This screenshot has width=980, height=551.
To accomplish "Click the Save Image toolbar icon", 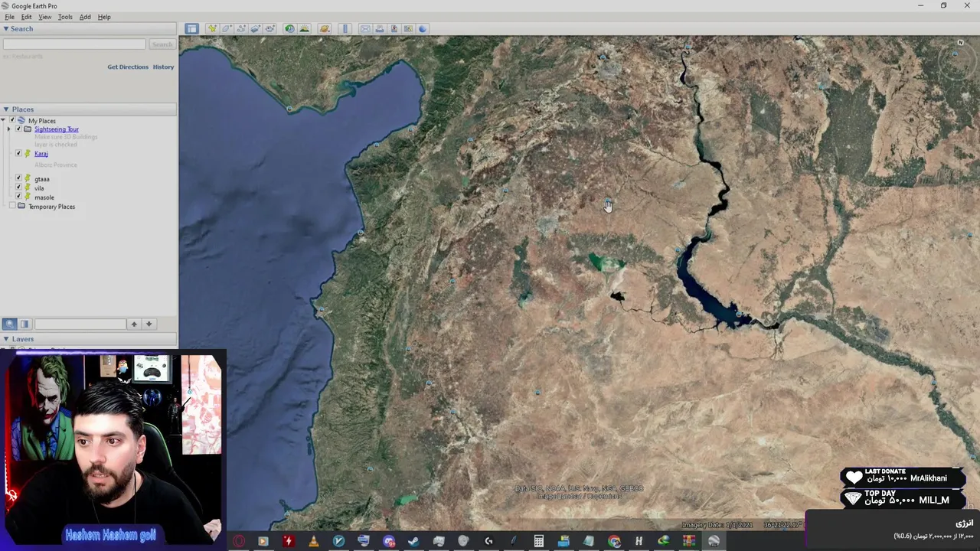I will [x=394, y=29].
